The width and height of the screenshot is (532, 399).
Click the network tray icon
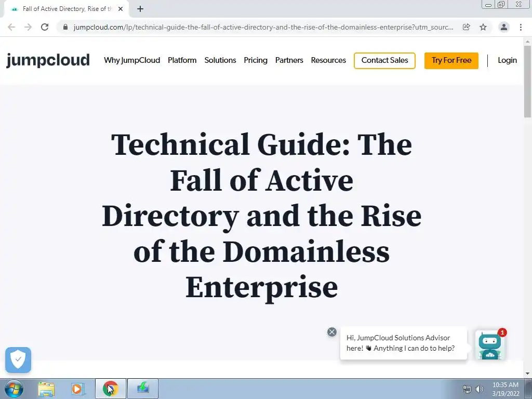[x=467, y=389]
